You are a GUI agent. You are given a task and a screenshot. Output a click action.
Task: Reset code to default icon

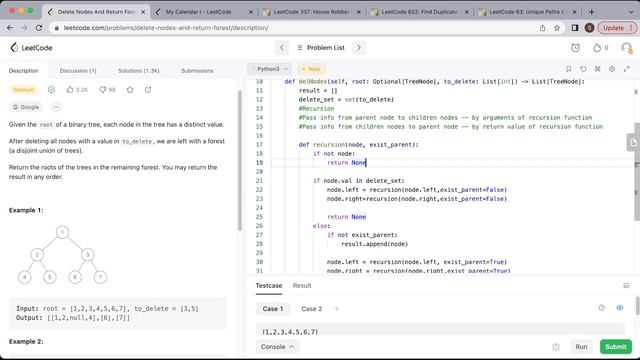click(583, 69)
